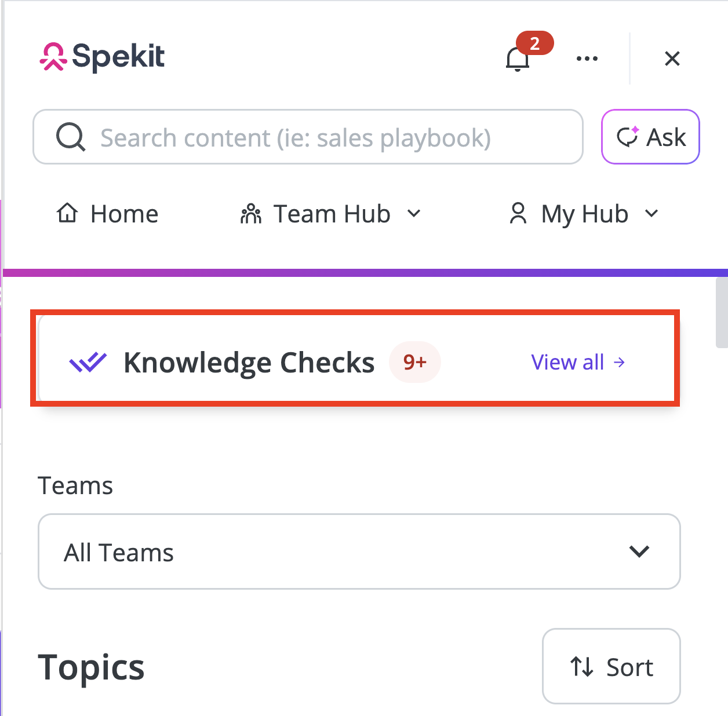Expand the Team Hub chevron
The height and width of the screenshot is (716, 728).
click(x=414, y=214)
